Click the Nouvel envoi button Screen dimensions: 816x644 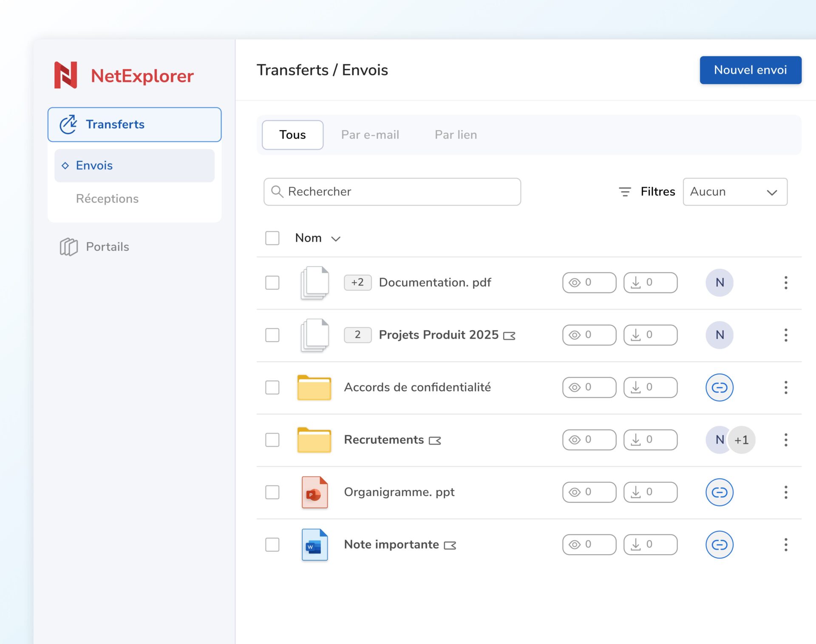click(750, 70)
